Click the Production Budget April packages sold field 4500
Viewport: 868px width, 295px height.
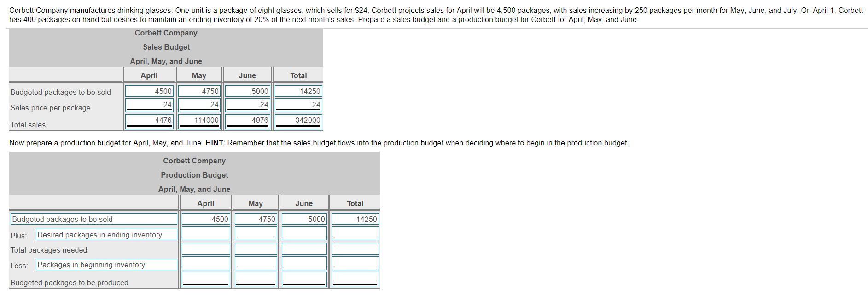(206, 219)
